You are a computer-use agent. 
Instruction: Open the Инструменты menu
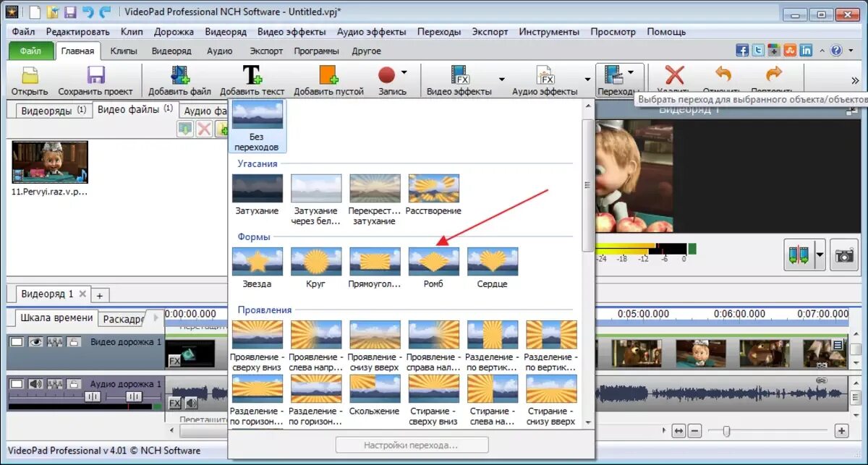pos(548,32)
